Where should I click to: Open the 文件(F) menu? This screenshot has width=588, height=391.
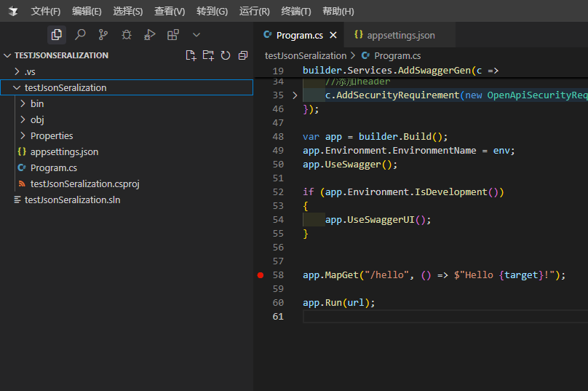pyautogui.click(x=46, y=11)
